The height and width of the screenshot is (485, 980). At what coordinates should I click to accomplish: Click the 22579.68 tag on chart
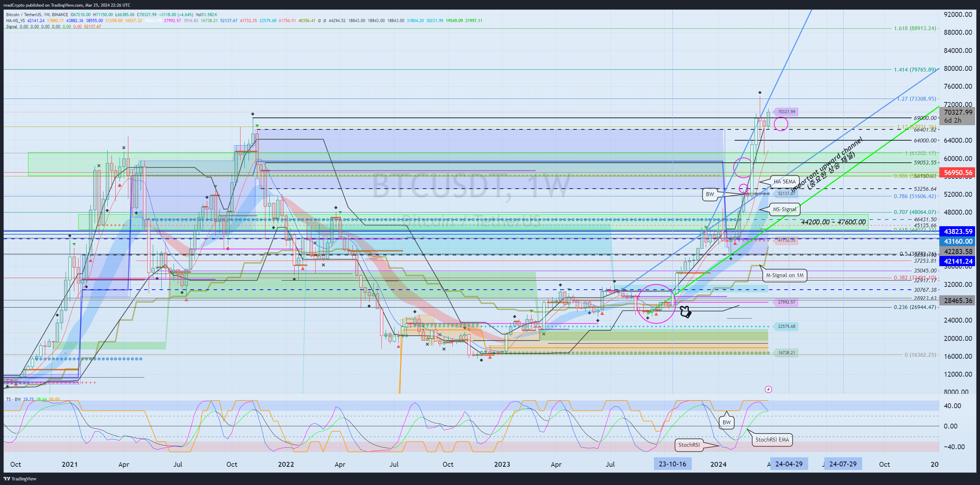pos(786,326)
